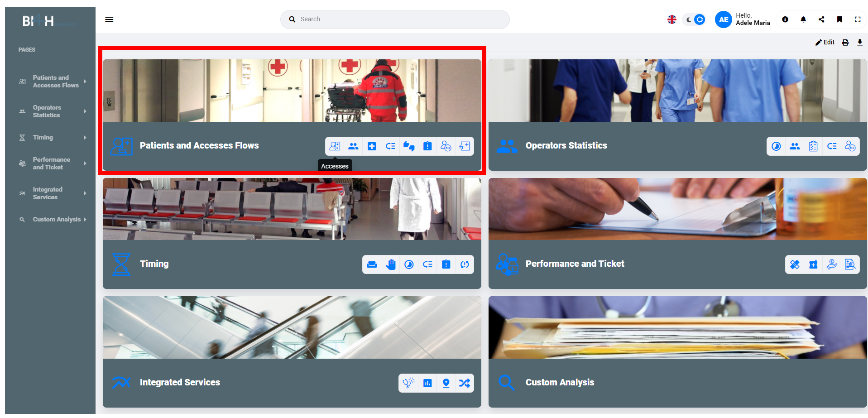Click thumbs up/down icon in Patients card
The height and width of the screenshot is (418, 868).
[409, 146]
